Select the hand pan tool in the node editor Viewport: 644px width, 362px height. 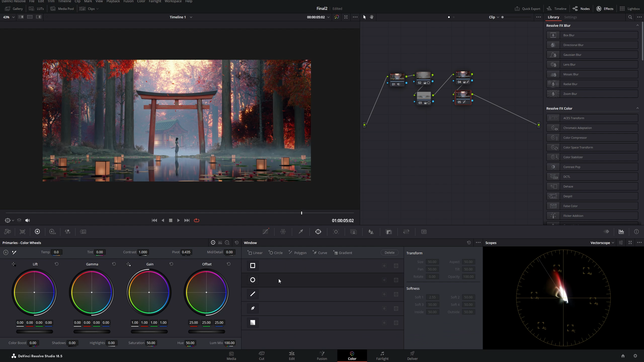coord(372,17)
